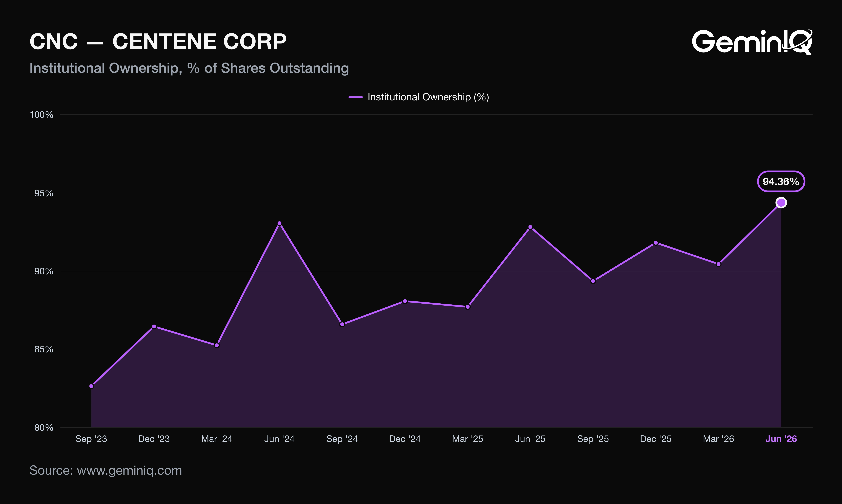The height and width of the screenshot is (504, 842).
Task: Click the Jun '25 axis label
Action: point(530,439)
